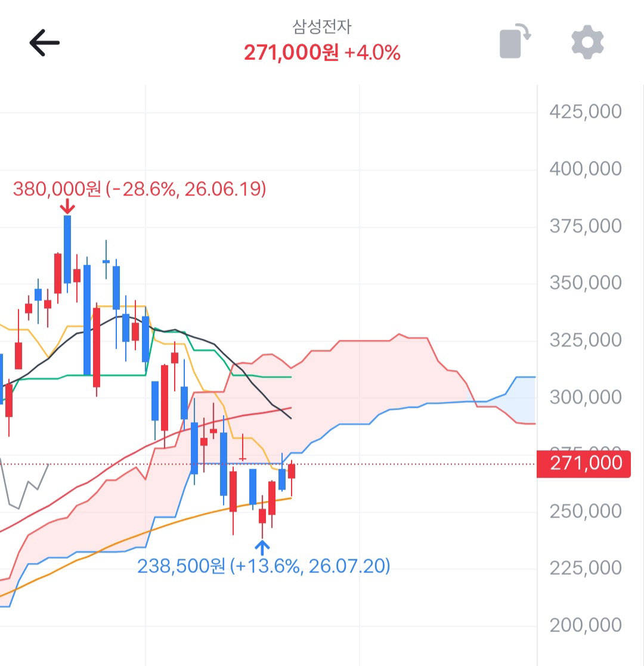Rotate the chart to landscape view
The image size is (644, 666).
(x=515, y=41)
